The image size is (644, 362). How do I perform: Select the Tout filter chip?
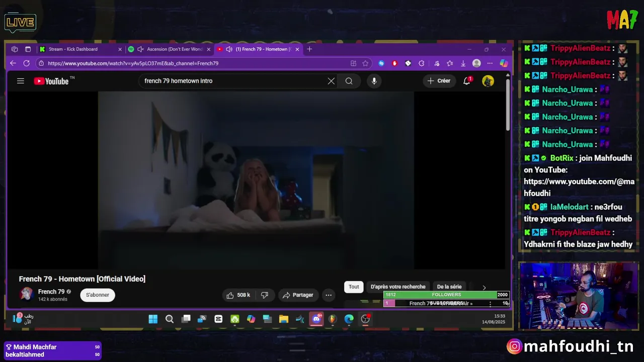coord(354,287)
